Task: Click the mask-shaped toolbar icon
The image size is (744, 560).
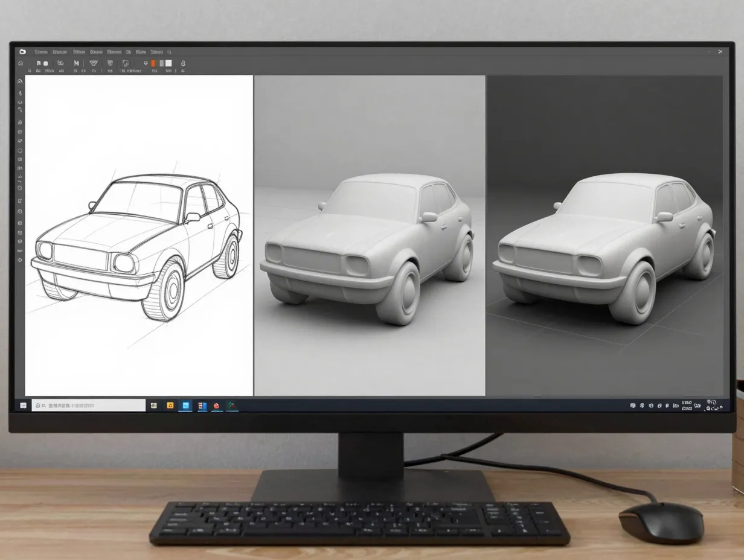Action: click(93, 63)
